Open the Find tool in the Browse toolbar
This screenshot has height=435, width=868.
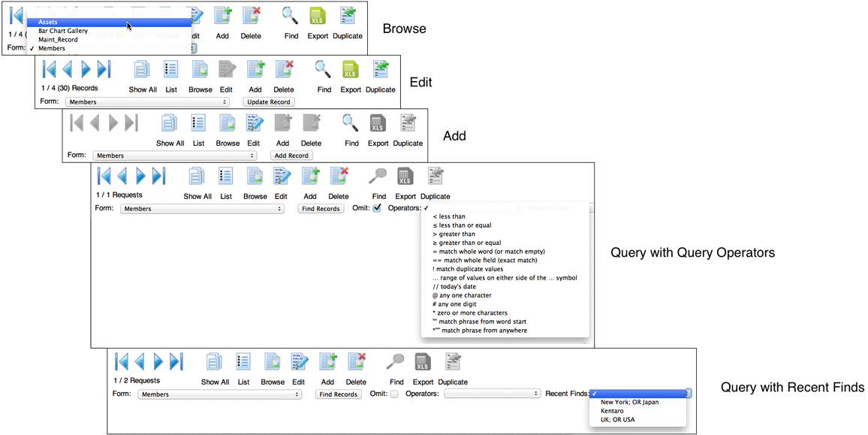pos(291,17)
